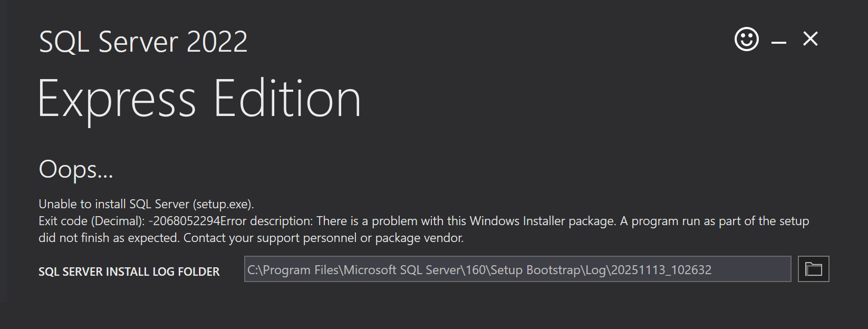The height and width of the screenshot is (329, 868).
Task: Click the SQL SERVER INSTALL LOG FOLDER label
Action: pyautogui.click(x=129, y=272)
